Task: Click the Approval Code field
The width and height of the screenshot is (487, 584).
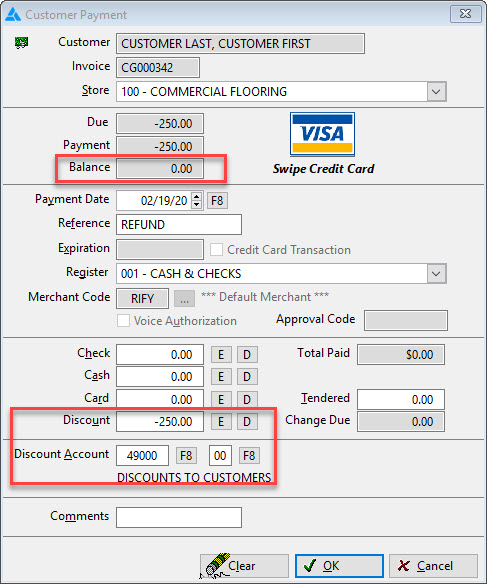Action: [406, 321]
